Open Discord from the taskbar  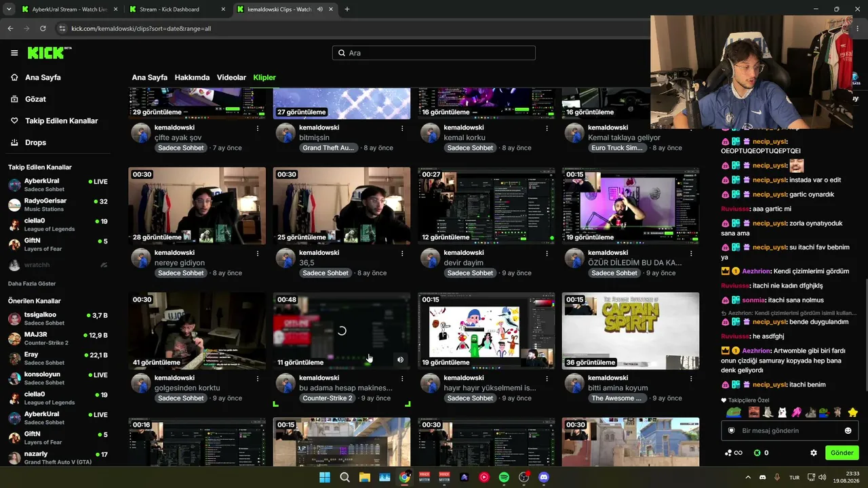[543, 477]
